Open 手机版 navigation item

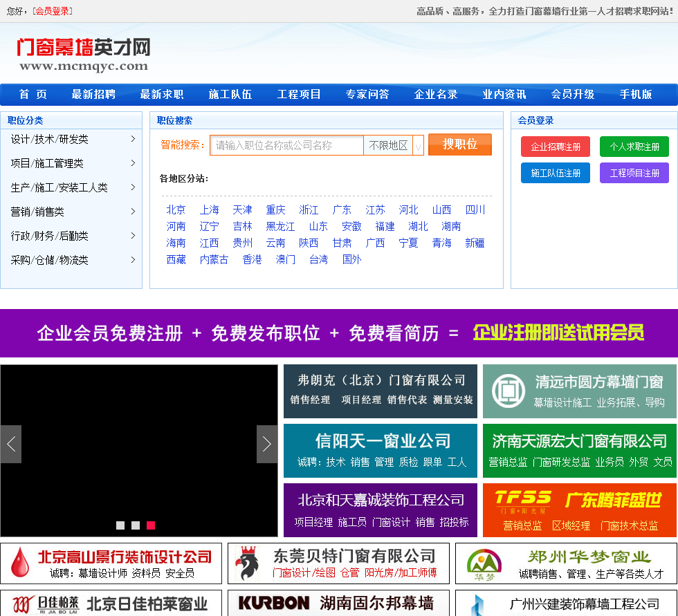click(x=636, y=94)
